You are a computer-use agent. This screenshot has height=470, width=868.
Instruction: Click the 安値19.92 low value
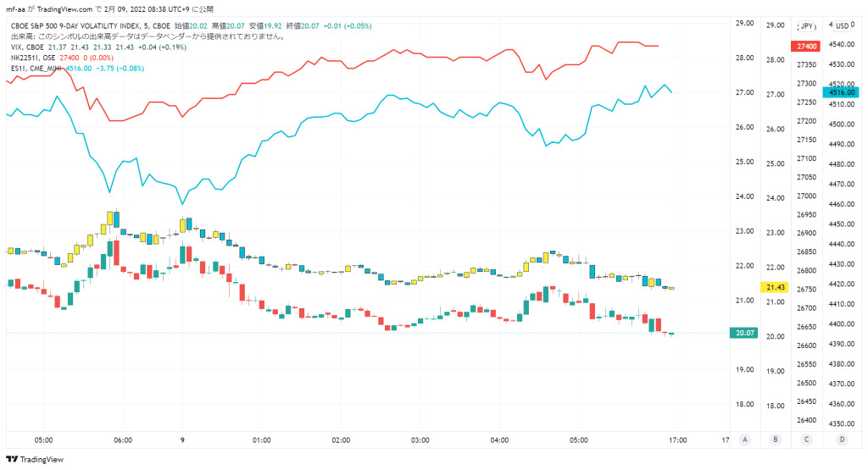265,26
